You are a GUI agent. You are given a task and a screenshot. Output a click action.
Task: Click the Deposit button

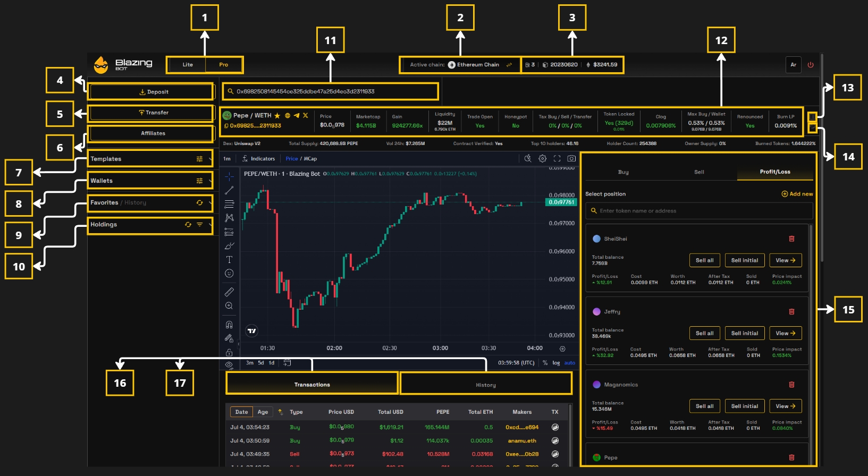pyautogui.click(x=154, y=92)
